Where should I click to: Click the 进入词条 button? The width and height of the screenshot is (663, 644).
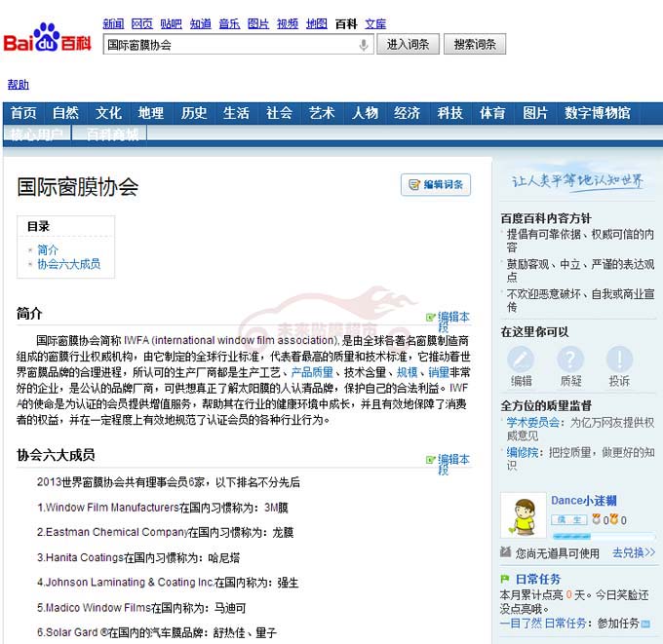tap(408, 45)
